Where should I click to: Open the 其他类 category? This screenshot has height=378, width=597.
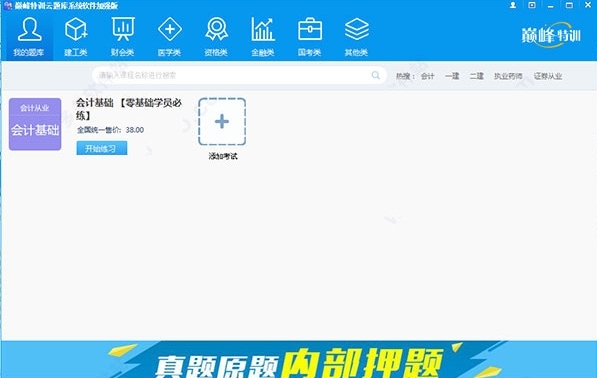point(356,37)
